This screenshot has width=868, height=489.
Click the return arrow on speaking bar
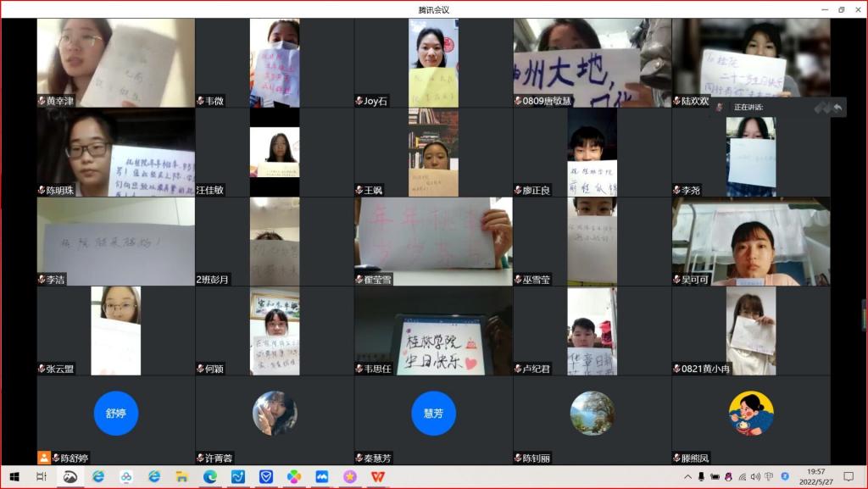[x=837, y=108]
